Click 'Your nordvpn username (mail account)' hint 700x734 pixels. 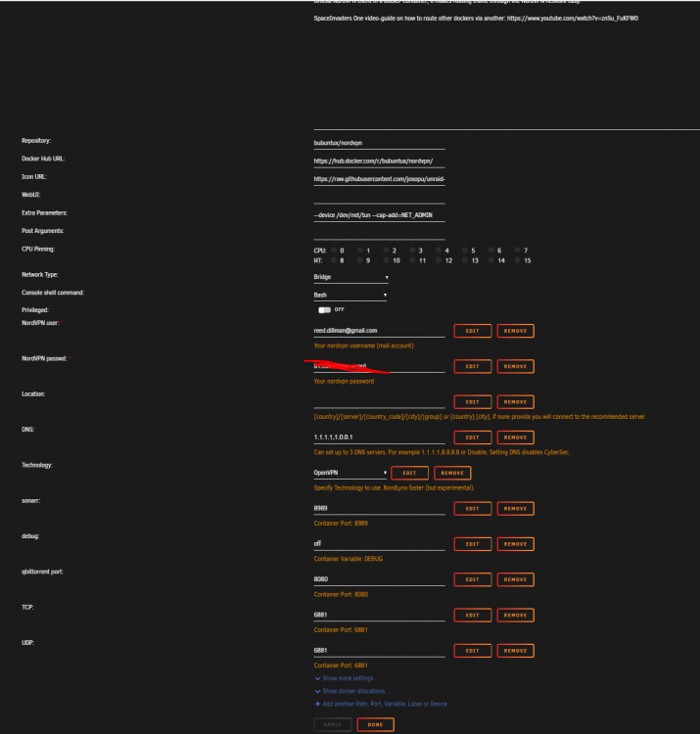pyautogui.click(x=363, y=345)
